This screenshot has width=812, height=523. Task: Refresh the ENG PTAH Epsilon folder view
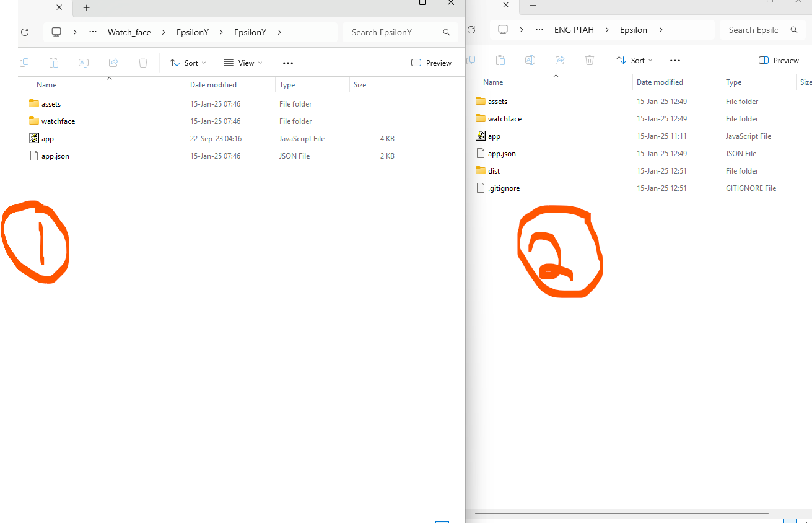point(471,30)
